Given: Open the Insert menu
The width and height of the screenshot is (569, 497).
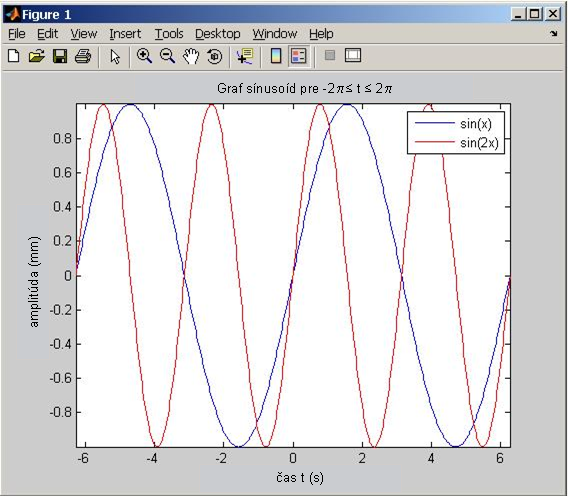Looking at the screenshot, I should point(125,34).
